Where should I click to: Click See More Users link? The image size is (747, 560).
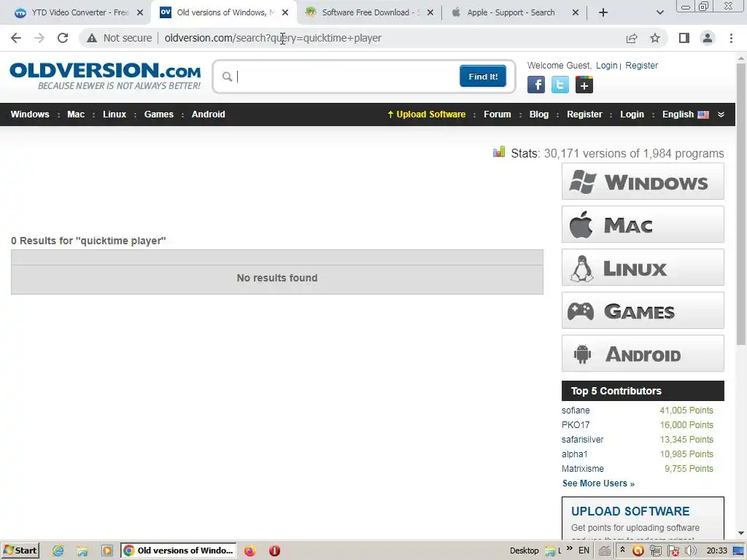(x=598, y=483)
